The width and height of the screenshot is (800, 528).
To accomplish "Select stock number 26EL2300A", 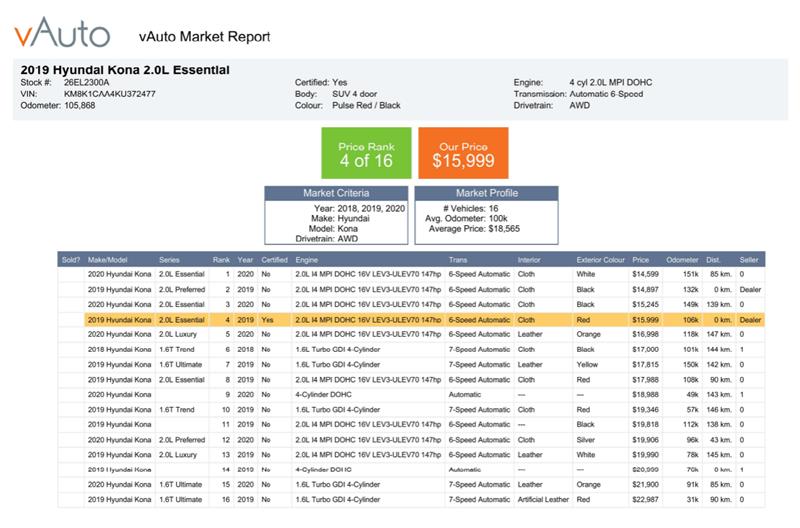I will (x=86, y=82).
